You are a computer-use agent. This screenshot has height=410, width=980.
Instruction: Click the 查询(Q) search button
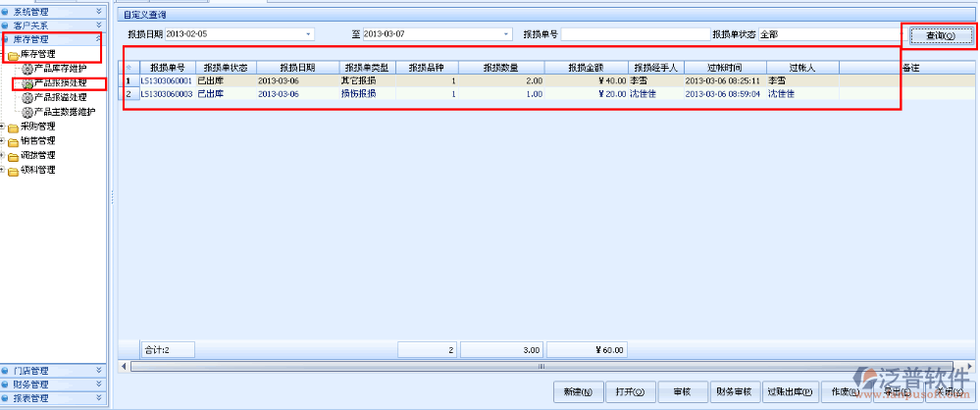(940, 36)
